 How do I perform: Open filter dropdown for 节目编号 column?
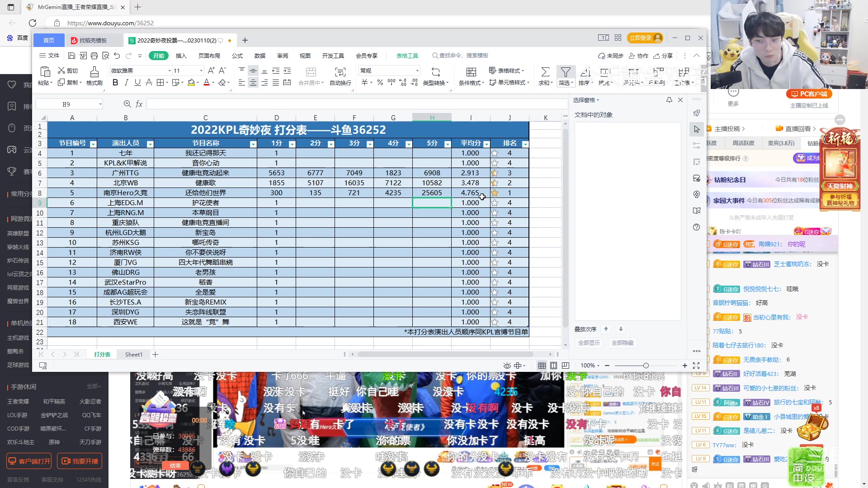tap(93, 144)
